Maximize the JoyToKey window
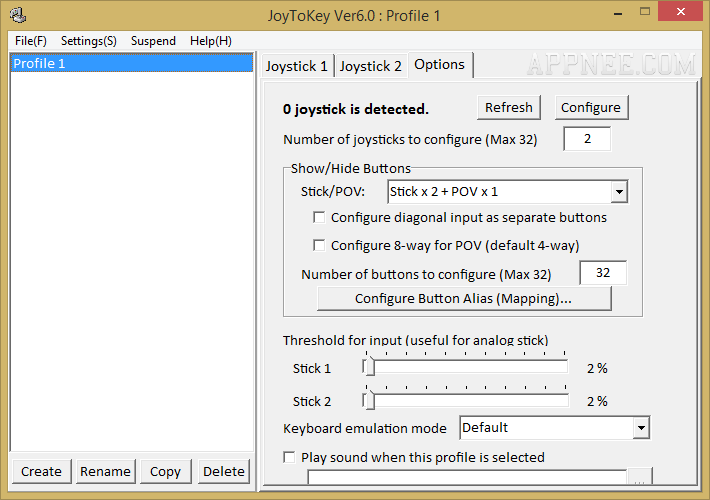 click(x=645, y=12)
